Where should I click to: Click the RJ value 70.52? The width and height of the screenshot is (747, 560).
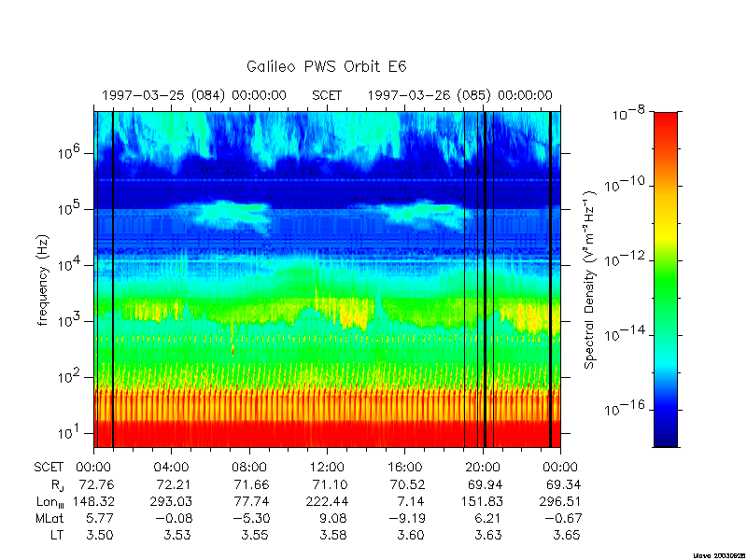click(407, 484)
